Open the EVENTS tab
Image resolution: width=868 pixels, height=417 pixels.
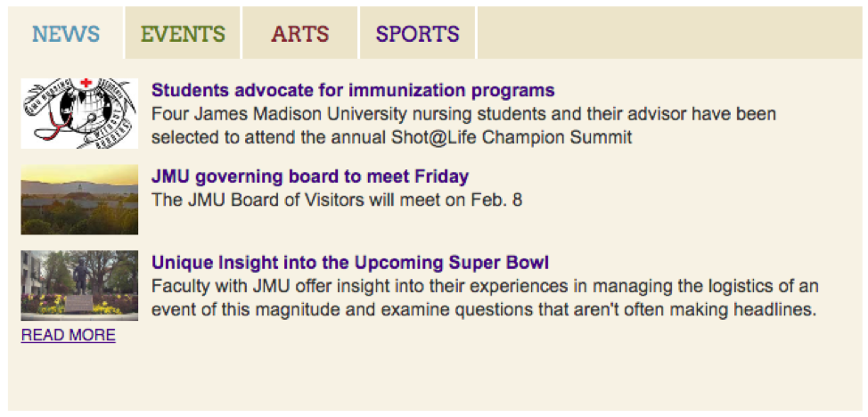coord(183,33)
